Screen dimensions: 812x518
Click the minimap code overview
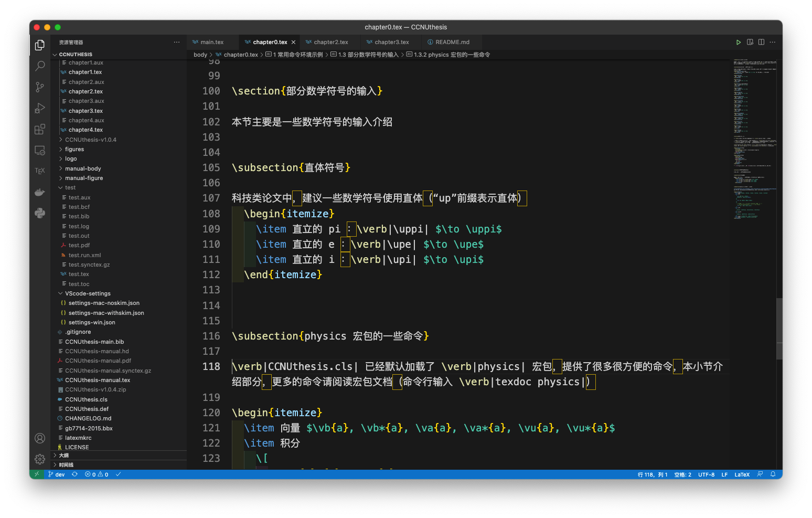tap(754, 139)
